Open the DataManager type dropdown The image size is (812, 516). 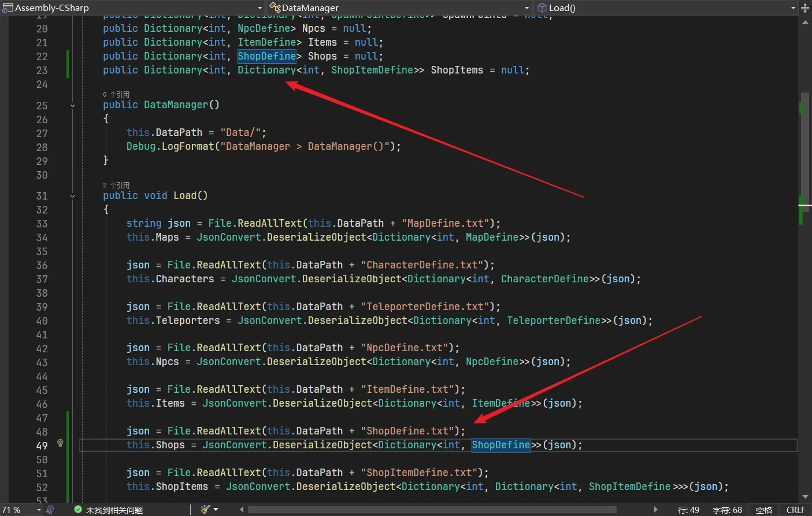526,8
